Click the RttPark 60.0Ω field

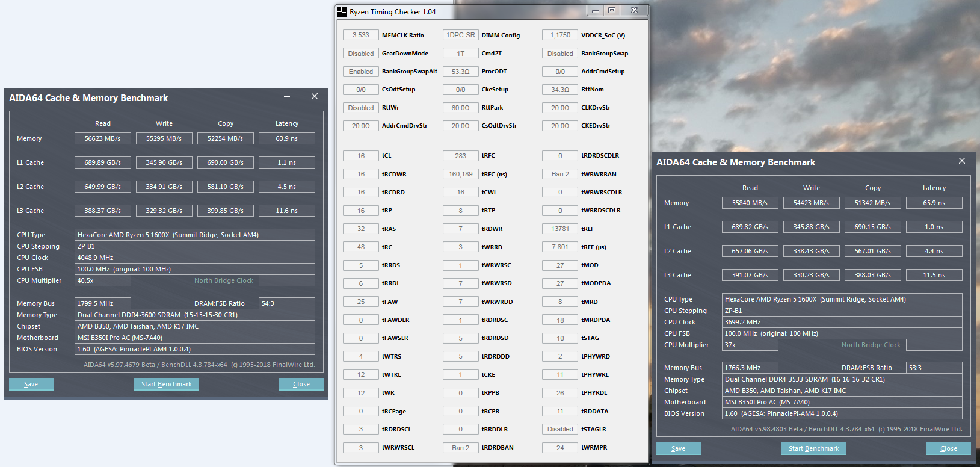[461, 107]
